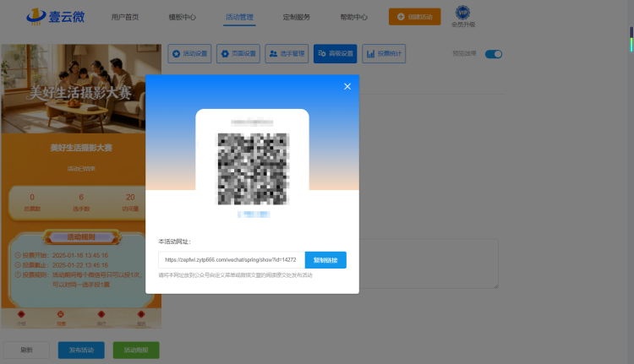Click the 选手数 count of 6
The image size is (634, 364).
[81, 197]
